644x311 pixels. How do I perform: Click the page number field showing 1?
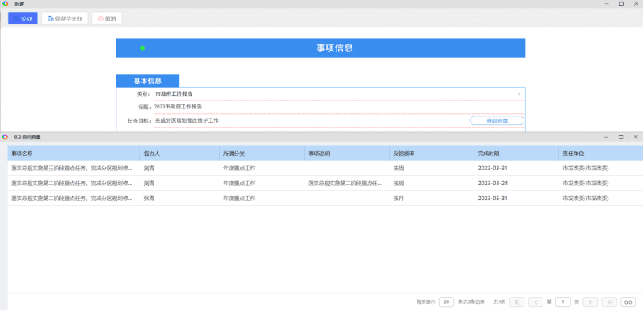tap(563, 302)
